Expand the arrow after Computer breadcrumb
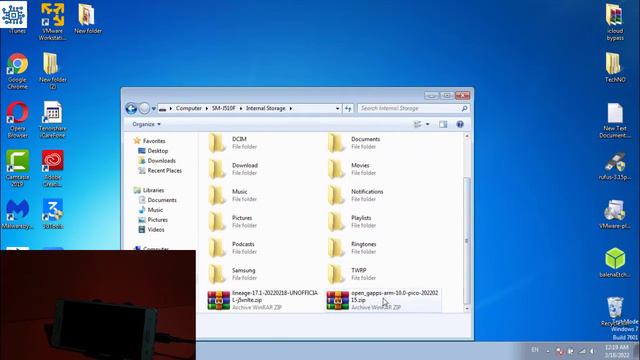The width and height of the screenshot is (640, 360). click(207, 109)
